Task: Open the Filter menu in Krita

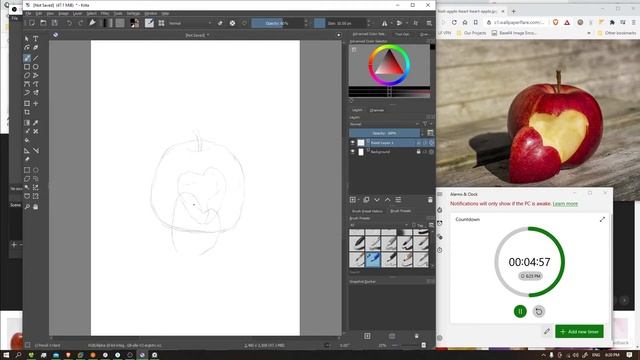Action: 105,13
